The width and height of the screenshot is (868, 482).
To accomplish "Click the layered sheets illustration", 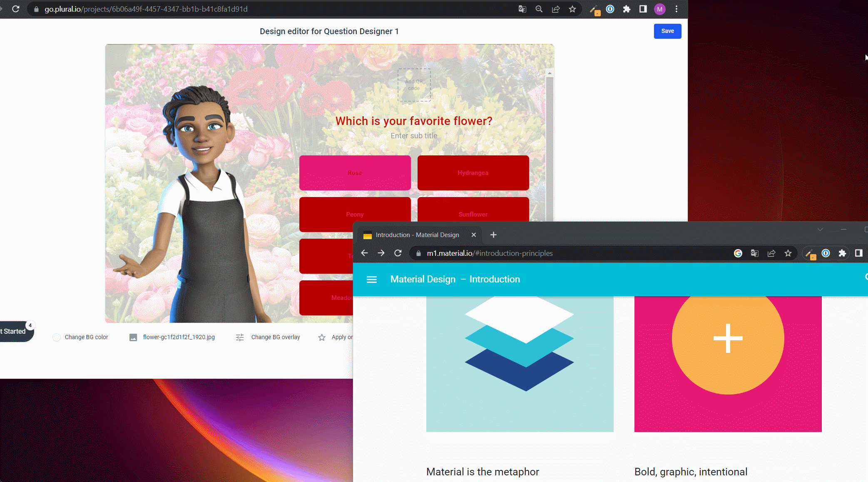I will coord(520,344).
